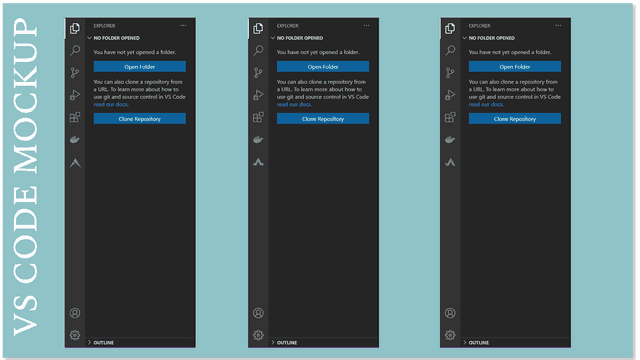The width and height of the screenshot is (640, 360).
Task: Open Explorer more actions ellipsis in leftmost mockup
Action: point(183,26)
